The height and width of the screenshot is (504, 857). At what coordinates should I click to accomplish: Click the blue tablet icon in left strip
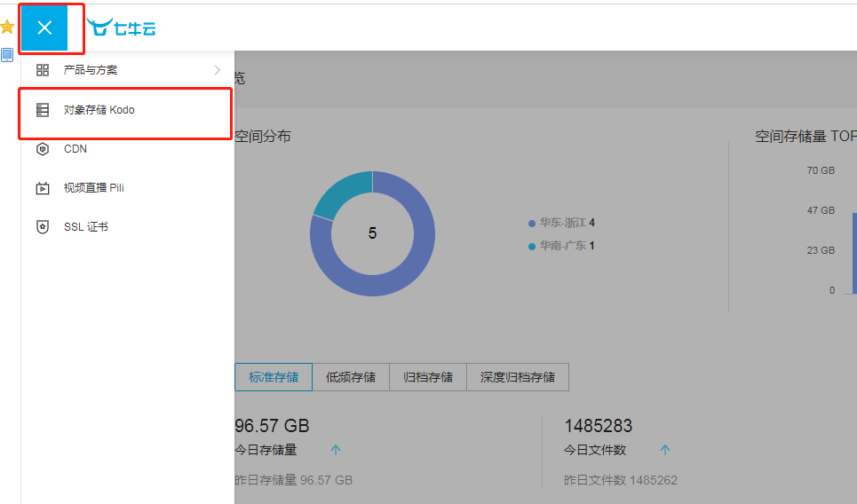[x=7, y=55]
